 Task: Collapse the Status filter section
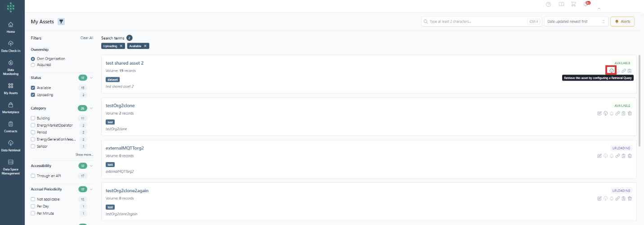pos(91,78)
